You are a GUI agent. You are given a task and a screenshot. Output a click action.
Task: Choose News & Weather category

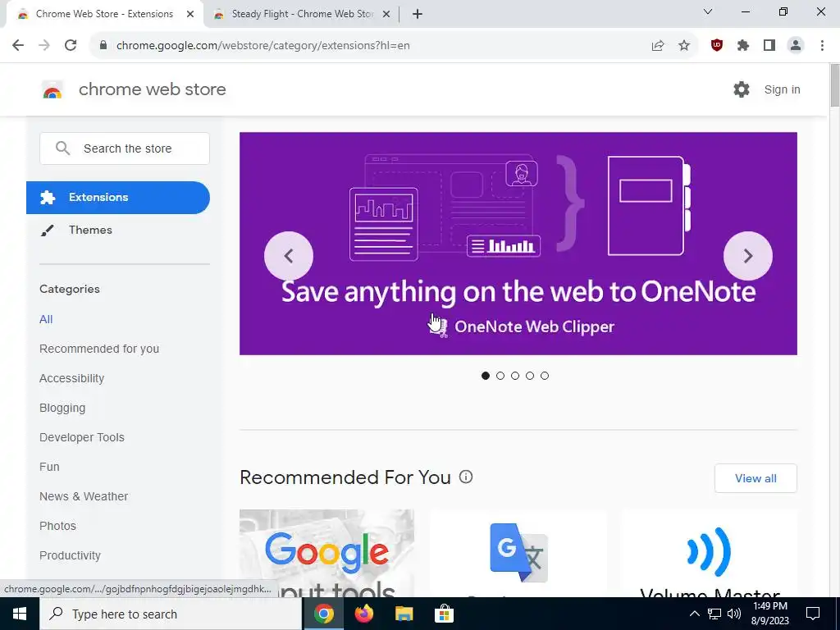pyautogui.click(x=84, y=496)
